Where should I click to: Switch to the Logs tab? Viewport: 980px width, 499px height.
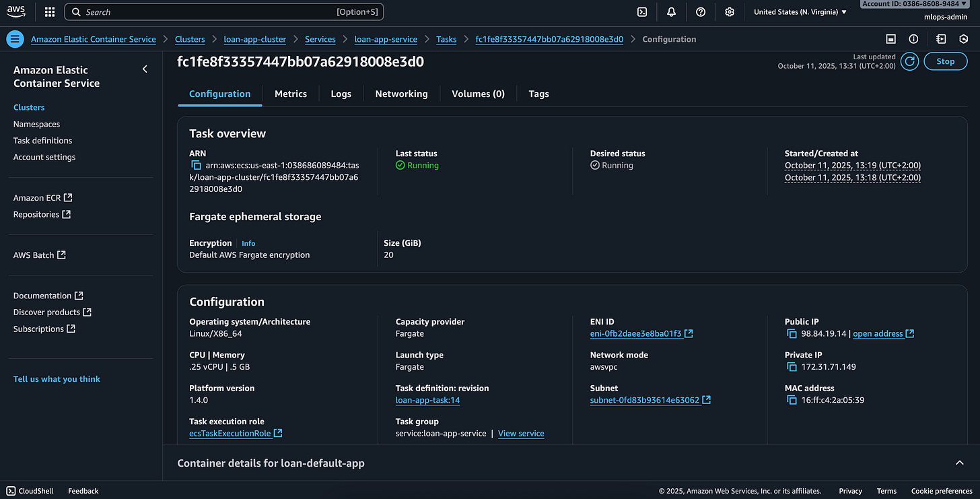341,94
